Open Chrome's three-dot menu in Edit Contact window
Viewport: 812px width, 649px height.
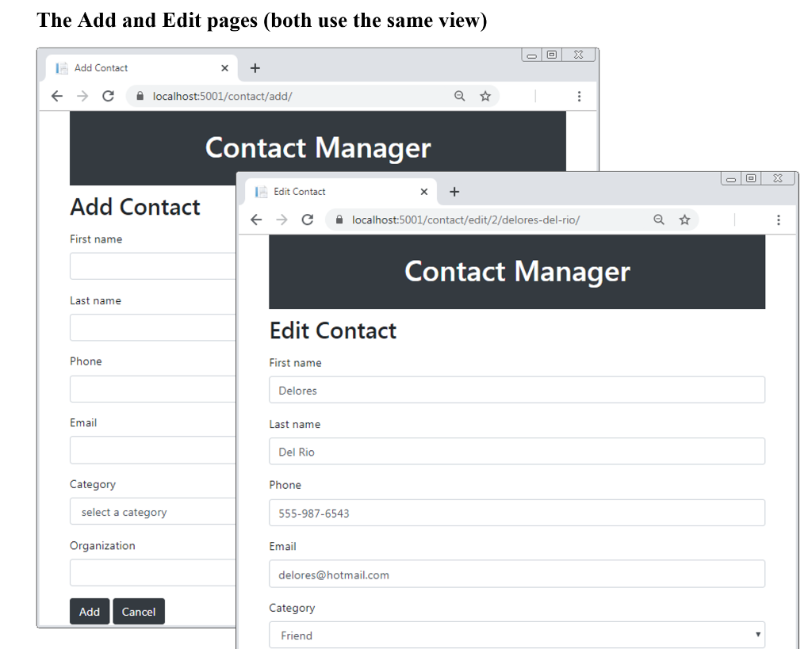(x=779, y=220)
